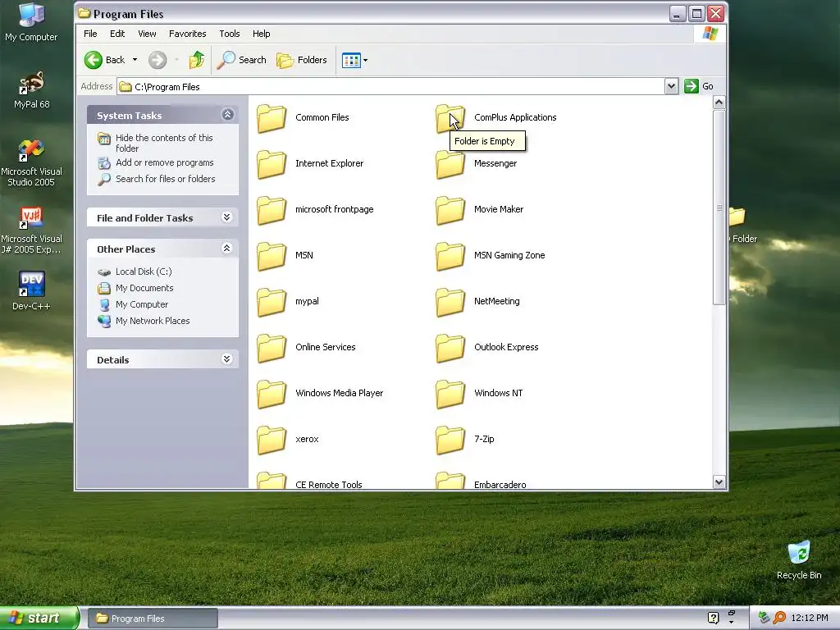Click Search for files or folders link
The height and width of the screenshot is (630, 840).
166,179
